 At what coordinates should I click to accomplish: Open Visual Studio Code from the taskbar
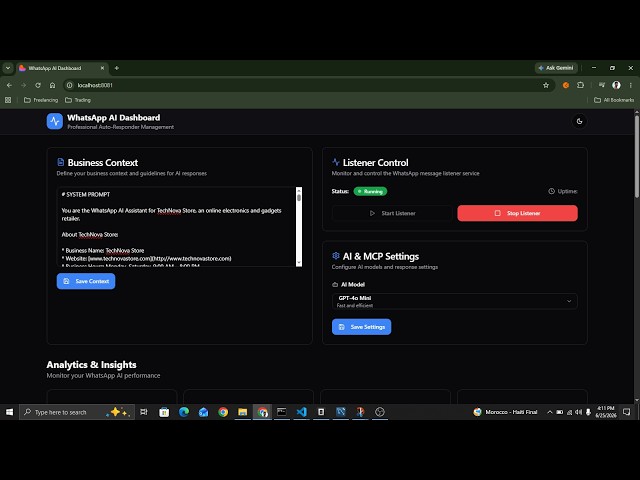[x=301, y=412]
